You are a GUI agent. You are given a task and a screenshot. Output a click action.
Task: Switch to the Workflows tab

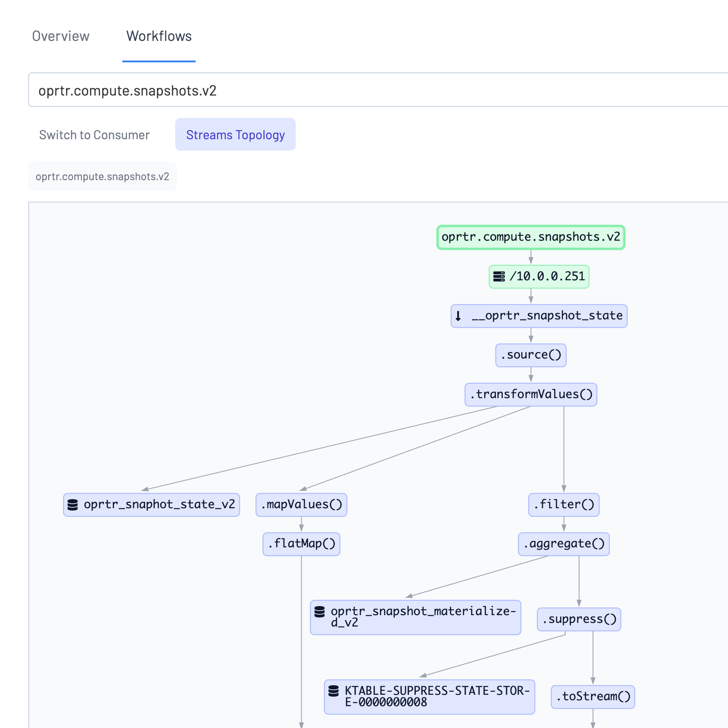[x=159, y=36]
